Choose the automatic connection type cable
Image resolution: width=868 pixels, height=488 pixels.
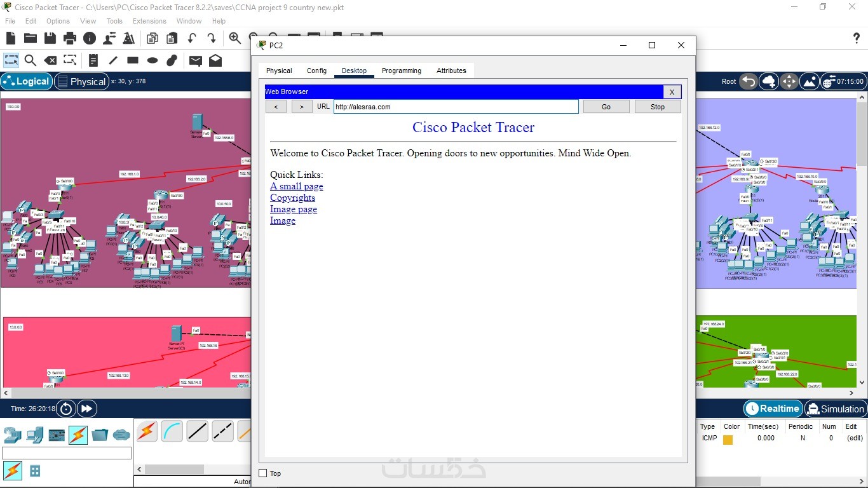[x=147, y=431]
